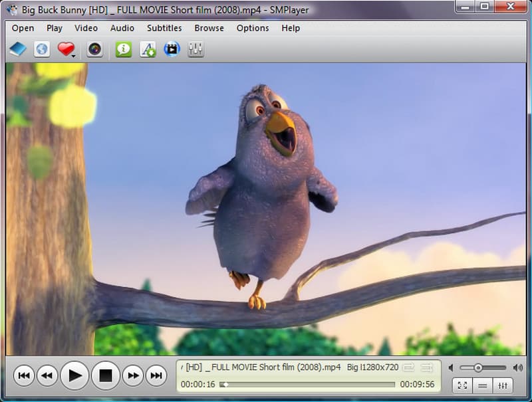Toggle shuffle in the display panel
Image resolution: width=532 pixels, height=402 pixels.
tap(426, 367)
